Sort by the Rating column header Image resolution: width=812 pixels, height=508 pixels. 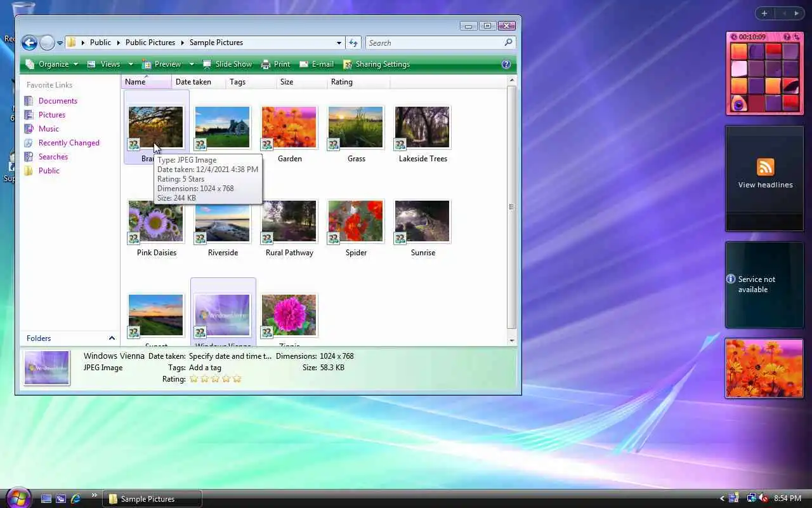click(x=358, y=82)
